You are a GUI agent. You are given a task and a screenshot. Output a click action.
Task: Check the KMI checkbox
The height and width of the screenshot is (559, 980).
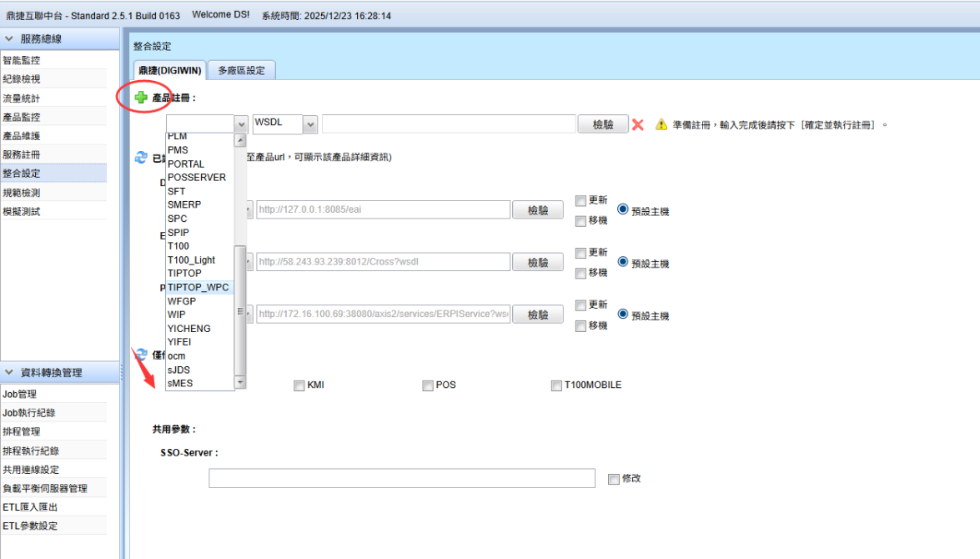pos(299,385)
